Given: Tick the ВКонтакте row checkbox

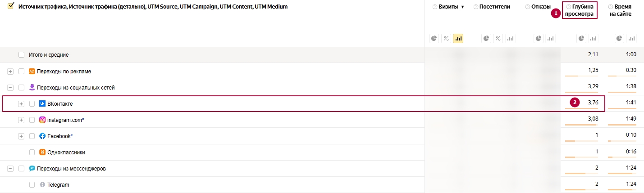Looking at the screenshot, I should (x=32, y=103).
